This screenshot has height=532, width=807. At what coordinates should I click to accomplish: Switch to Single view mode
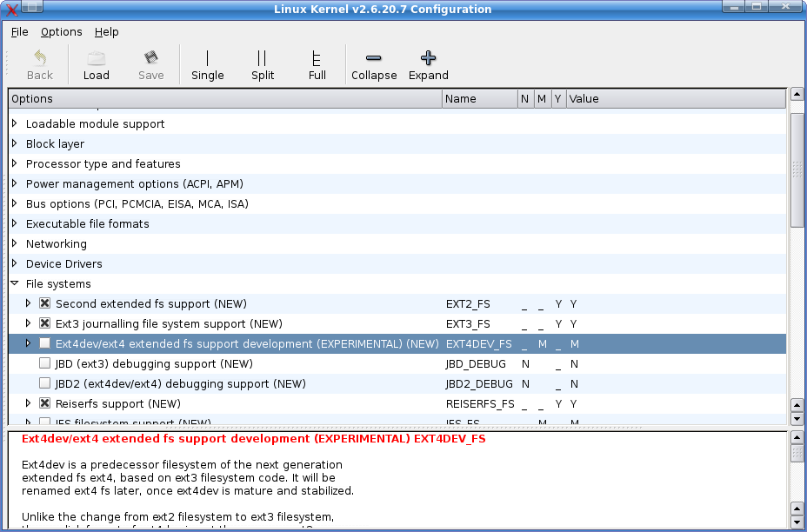pos(207,58)
